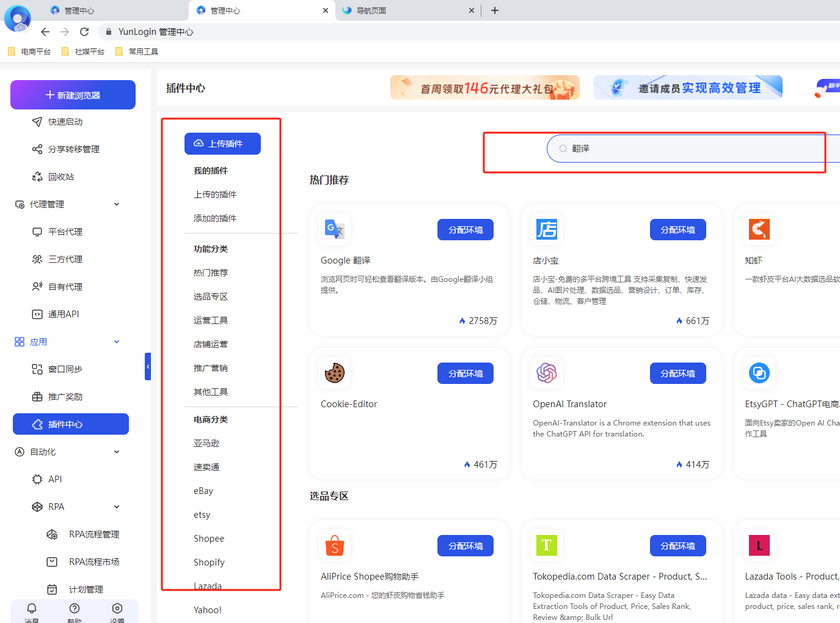
Task: Filter by 亚马逊 e-commerce category
Action: 206,443
